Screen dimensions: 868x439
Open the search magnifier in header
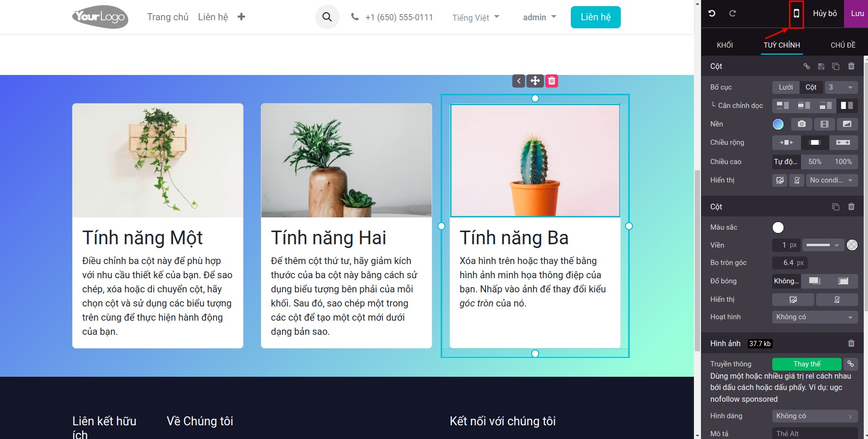click(x=327, y=17)
